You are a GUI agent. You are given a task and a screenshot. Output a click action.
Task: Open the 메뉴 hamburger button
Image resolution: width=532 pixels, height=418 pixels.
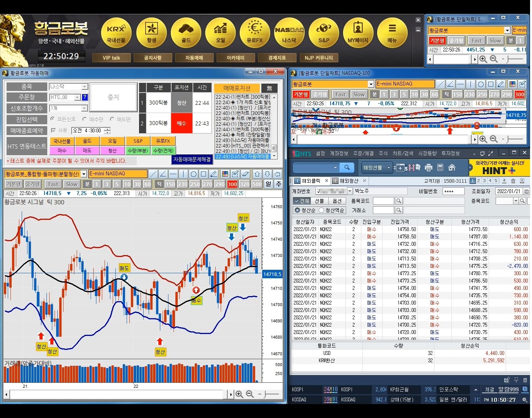(392, 33)
